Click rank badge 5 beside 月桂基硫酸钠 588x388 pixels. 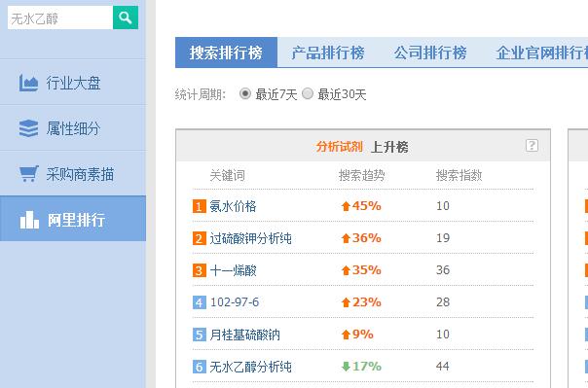[x=200, y=335]
